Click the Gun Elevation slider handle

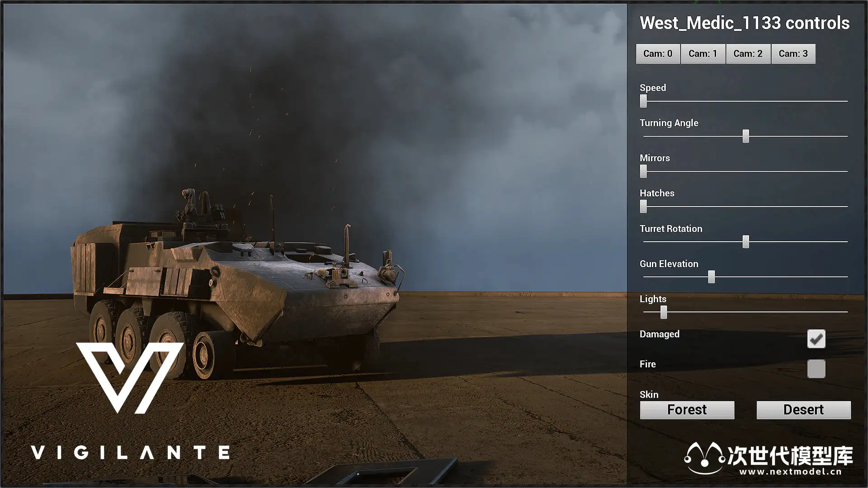[x=711, y=277]
